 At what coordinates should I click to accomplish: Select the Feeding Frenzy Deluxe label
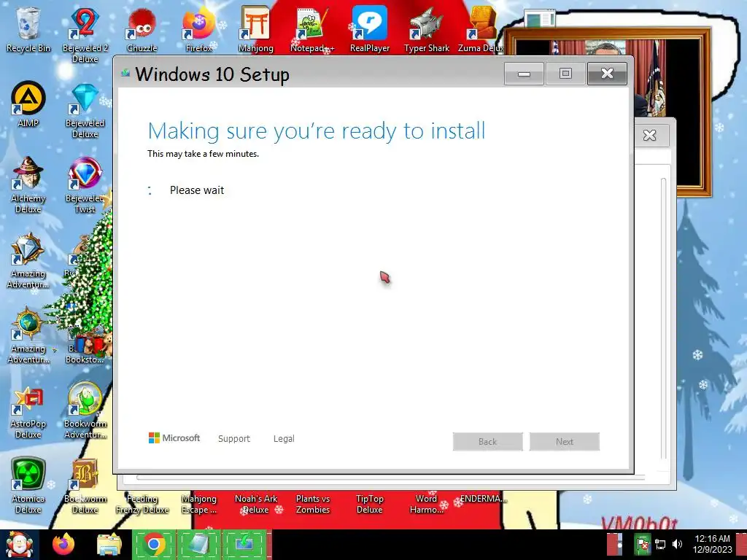pos(142,504)
